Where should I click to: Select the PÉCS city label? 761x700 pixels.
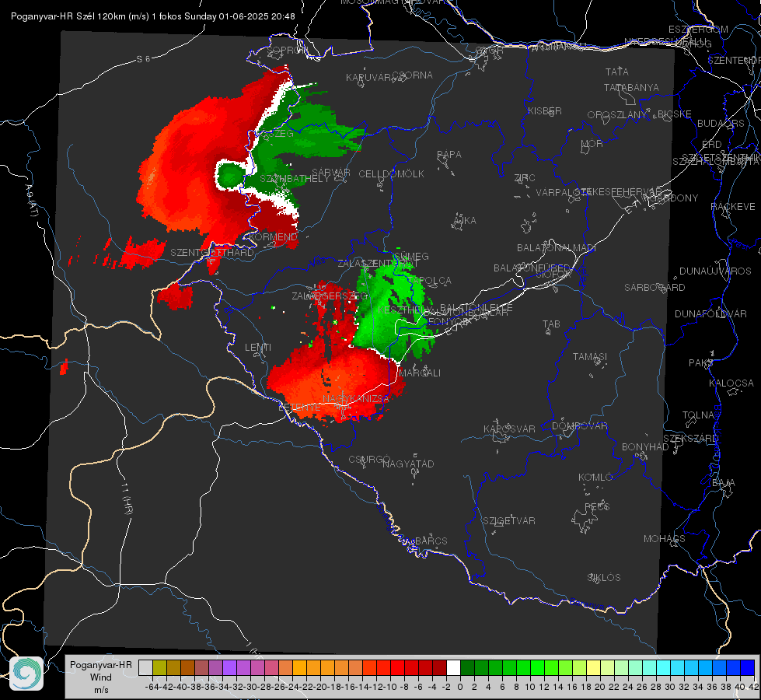point(596,506)
